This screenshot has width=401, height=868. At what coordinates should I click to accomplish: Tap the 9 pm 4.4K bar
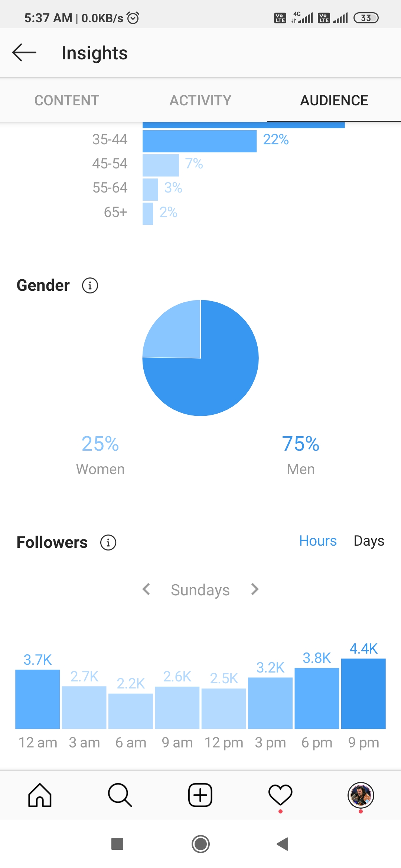pyautogui.click(x=363, y=694)
